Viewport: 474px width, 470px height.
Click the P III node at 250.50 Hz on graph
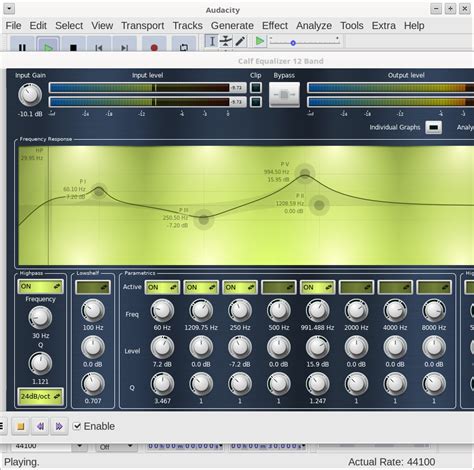click(204, 219)
